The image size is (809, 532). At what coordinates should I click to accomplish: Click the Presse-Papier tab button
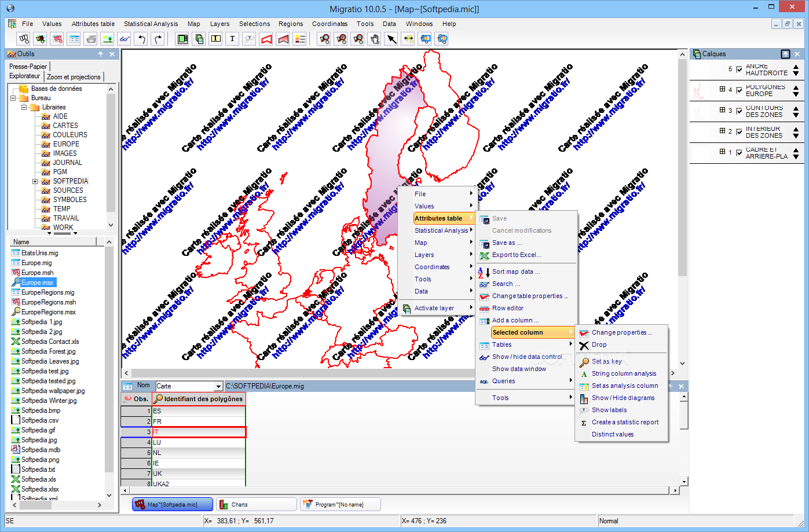(28, 67)
